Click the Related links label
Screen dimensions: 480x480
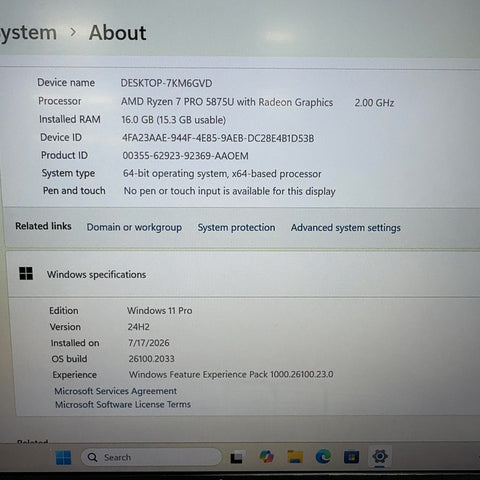coord(43,226)
